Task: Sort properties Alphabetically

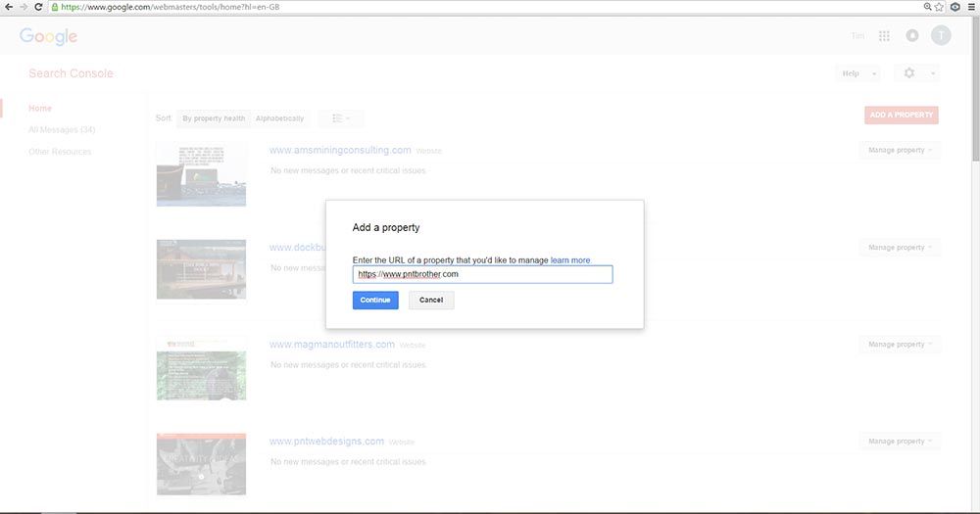Action: tap(279, 118)
